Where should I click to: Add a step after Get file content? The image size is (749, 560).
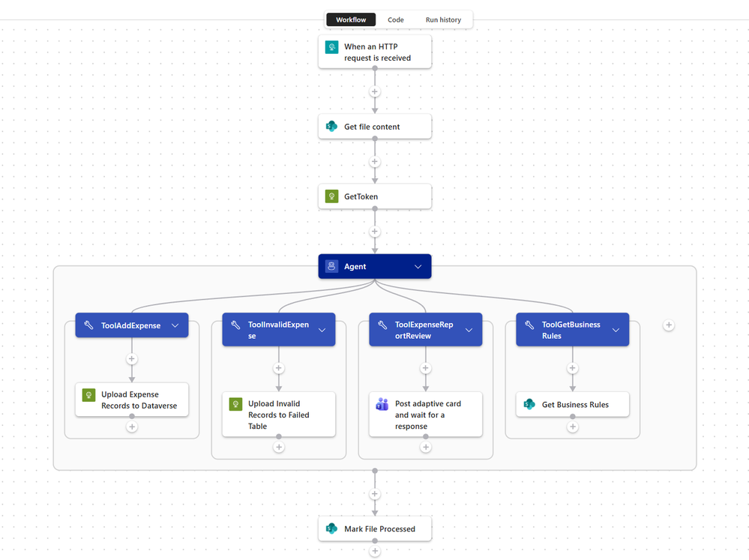click(x=375, y=161)
